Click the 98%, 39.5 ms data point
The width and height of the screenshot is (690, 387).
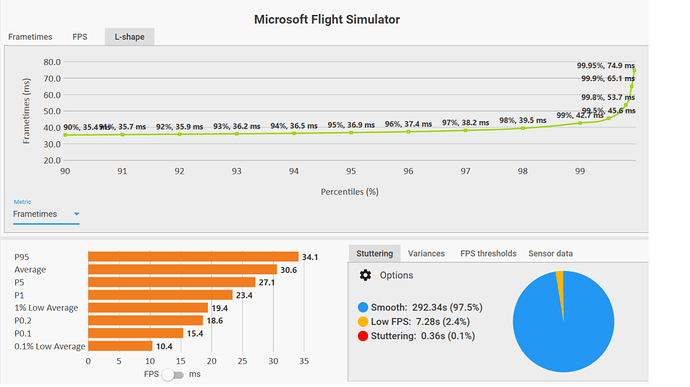click(x=523, y=128)
